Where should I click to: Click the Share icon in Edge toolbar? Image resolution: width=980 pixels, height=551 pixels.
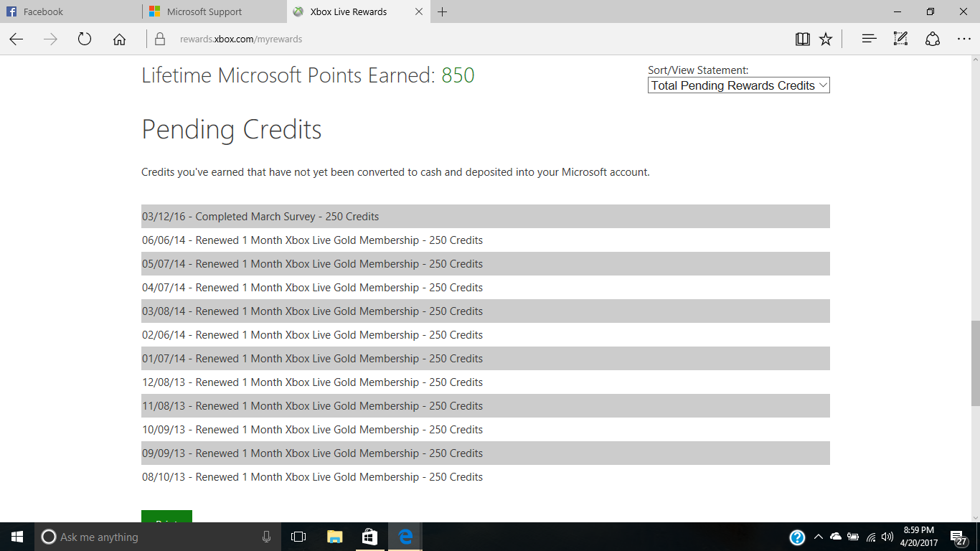pos(932,39)
